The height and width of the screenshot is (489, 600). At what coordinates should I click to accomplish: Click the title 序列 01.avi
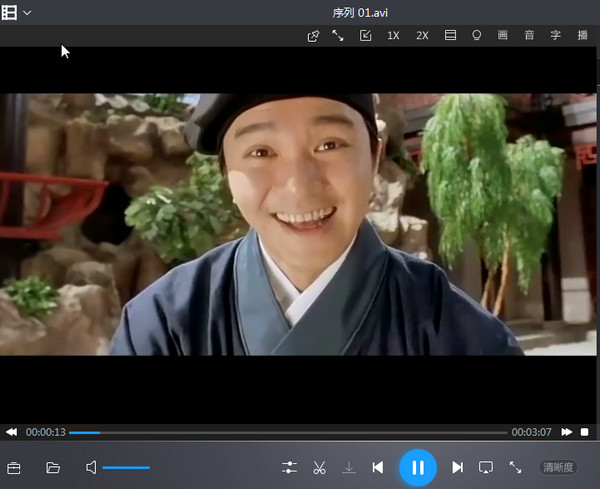pyautogui.click(x=360, y=13)
